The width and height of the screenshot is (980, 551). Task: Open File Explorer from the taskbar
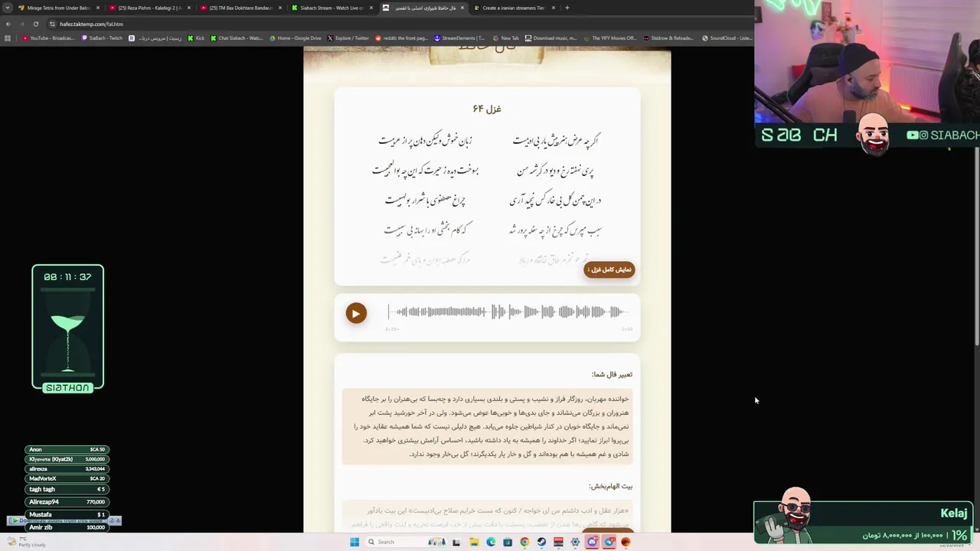(474, 542)
